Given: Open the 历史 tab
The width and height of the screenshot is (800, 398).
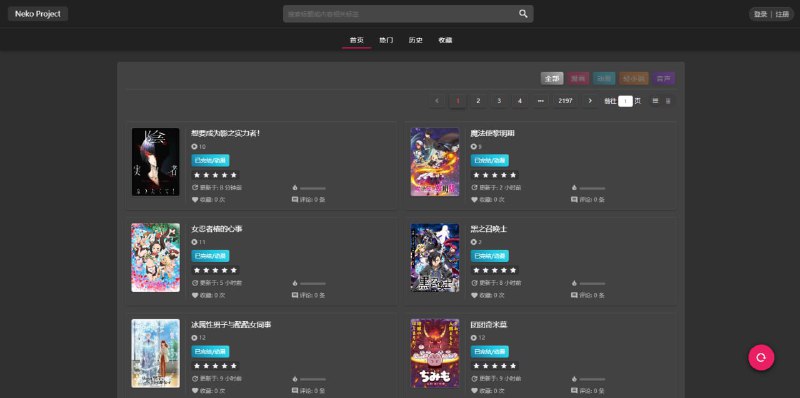Looking at the screenshot, I should click(x=416, y=40).
